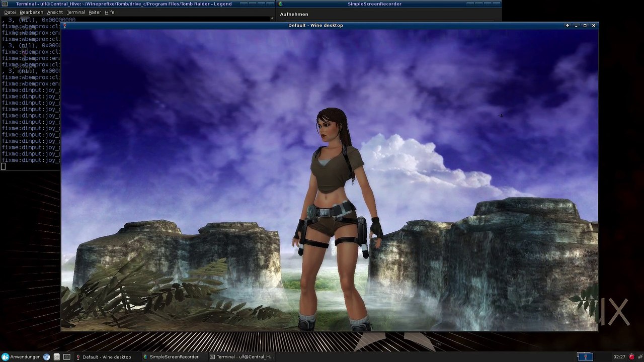Open the Anwendungen applications menu
644x362 pixels.
[21, 357]
